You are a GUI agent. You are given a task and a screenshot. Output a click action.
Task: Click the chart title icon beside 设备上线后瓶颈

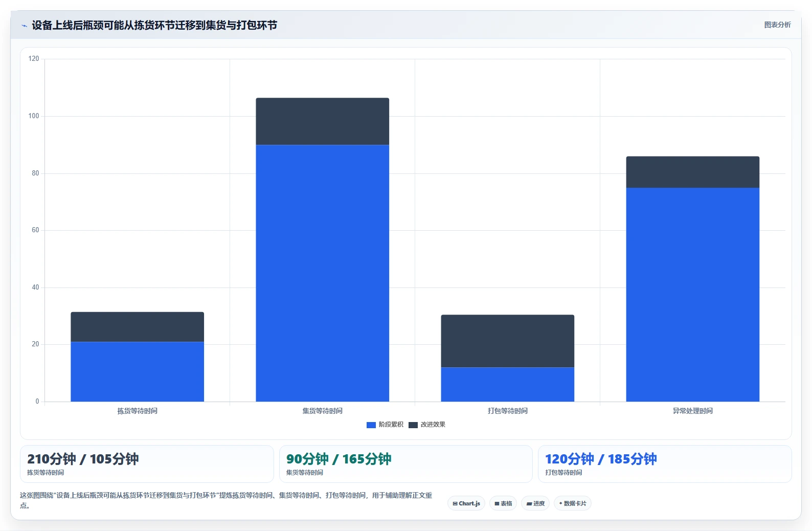(x=24, y=26)
